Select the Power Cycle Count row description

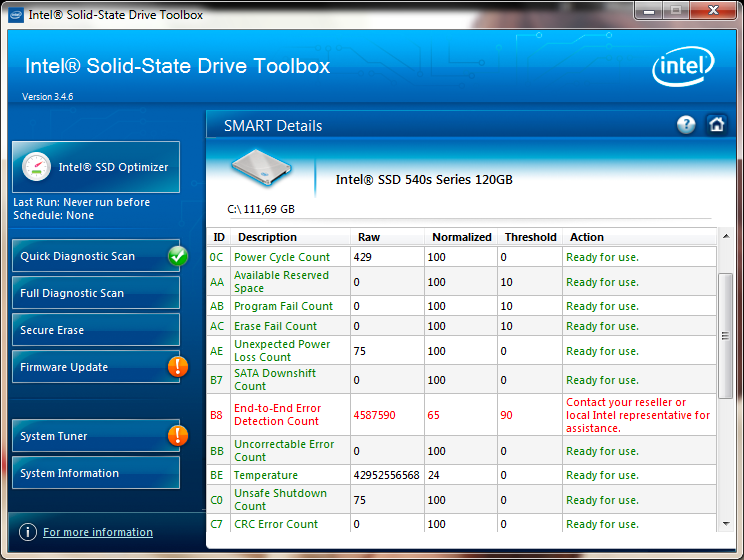point(282,257)
